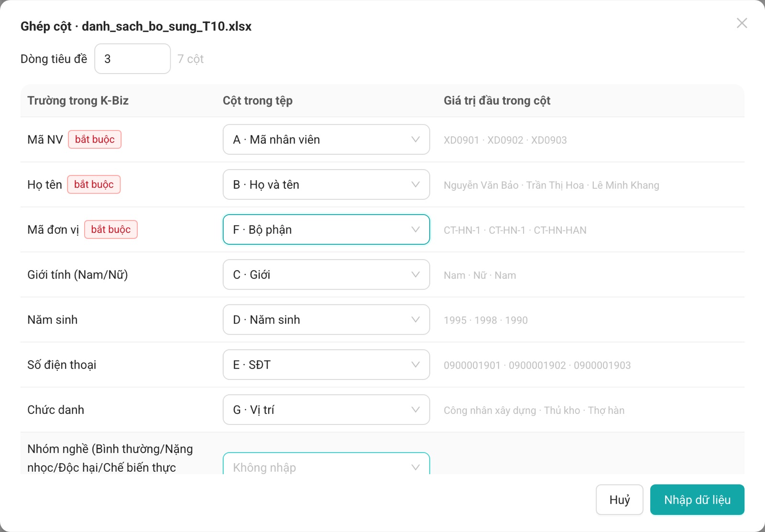The width and height of the screenshot is (765, 532).
Task: Click the Năm sinh field label
Action: (52, 319)
